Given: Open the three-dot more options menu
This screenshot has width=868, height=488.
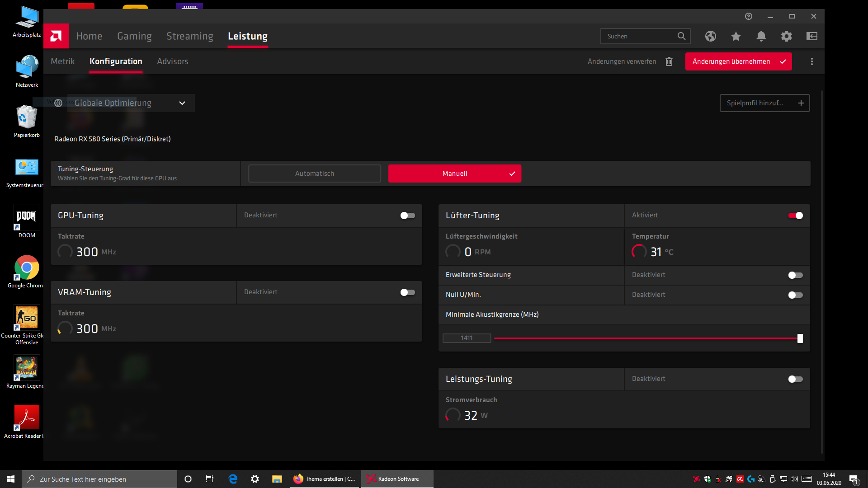Looking at the screenshot, I should pyautogui.click(x=812, y=61).
